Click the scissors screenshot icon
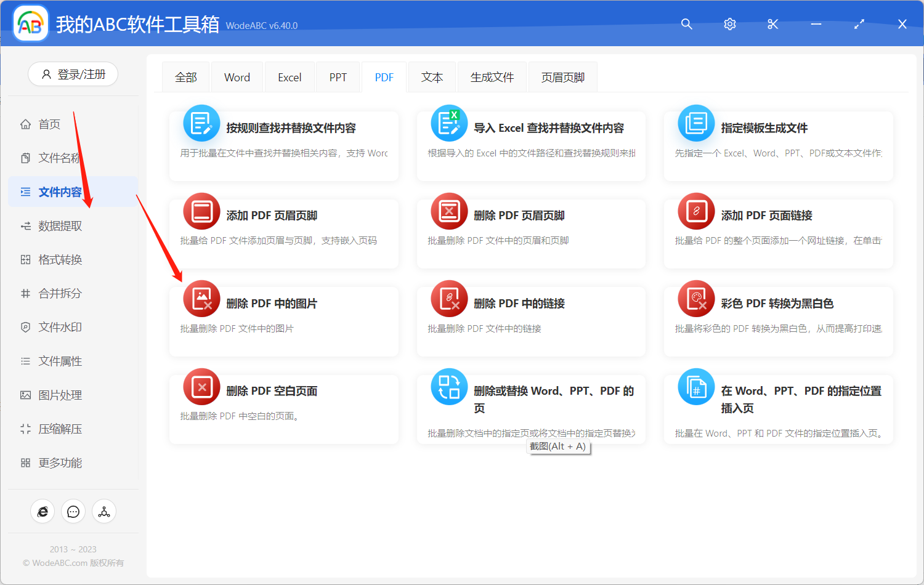924x585 pixels. coord(772,24)
